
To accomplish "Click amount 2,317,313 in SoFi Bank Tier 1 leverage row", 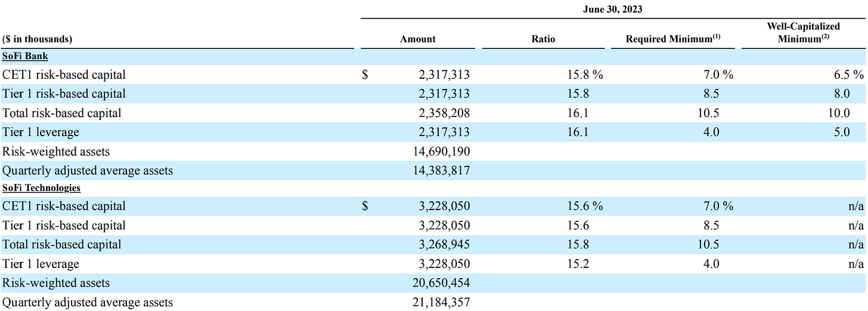I will (x=444, y=132).
